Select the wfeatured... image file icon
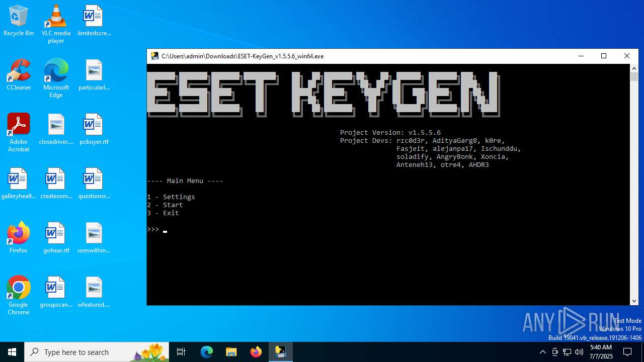This screenshot has width=644, height=362. tap(94, 292)
